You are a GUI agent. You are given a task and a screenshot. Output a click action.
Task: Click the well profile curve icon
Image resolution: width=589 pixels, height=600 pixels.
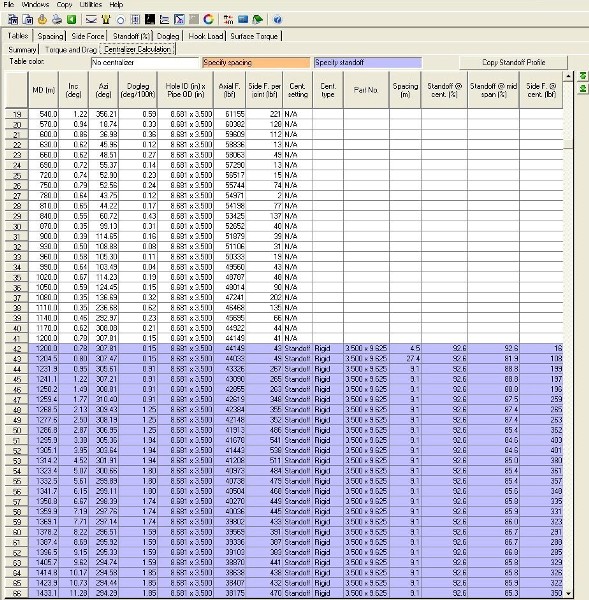(91, 19)
